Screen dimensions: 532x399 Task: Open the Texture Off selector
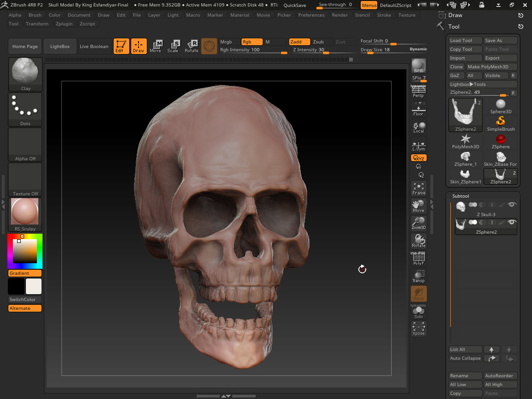coord(25,180)
